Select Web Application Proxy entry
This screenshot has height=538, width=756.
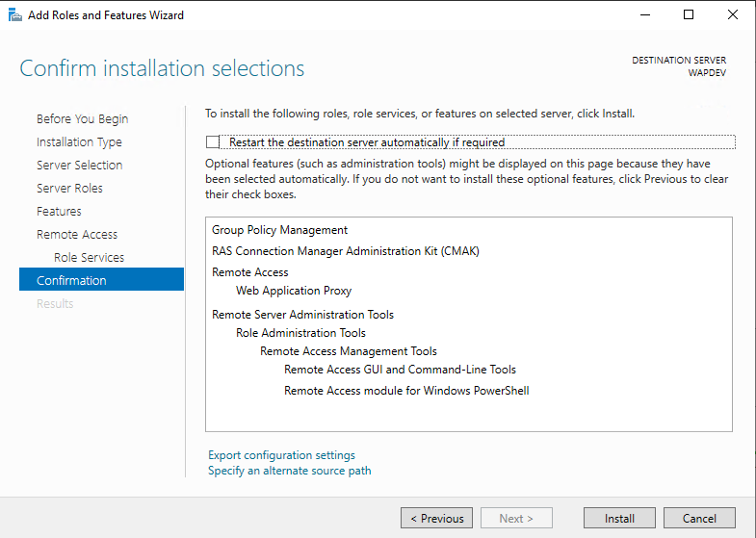pos(294,291)
